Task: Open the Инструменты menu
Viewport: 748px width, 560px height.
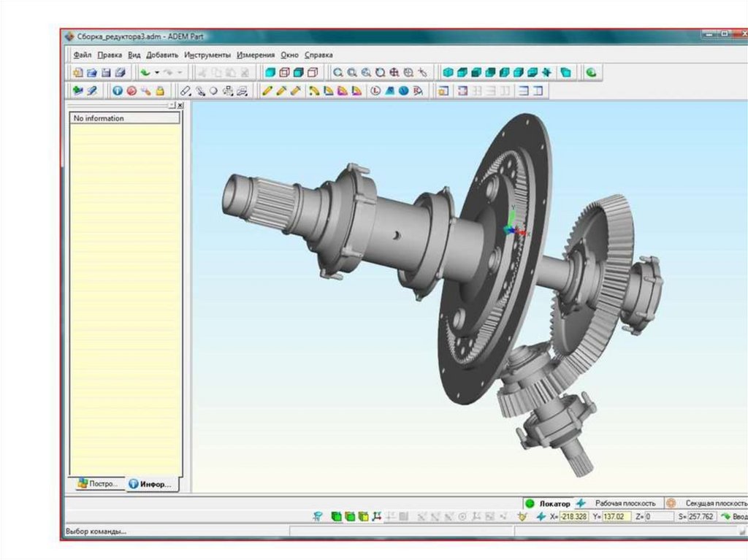Action: point(207,55)
